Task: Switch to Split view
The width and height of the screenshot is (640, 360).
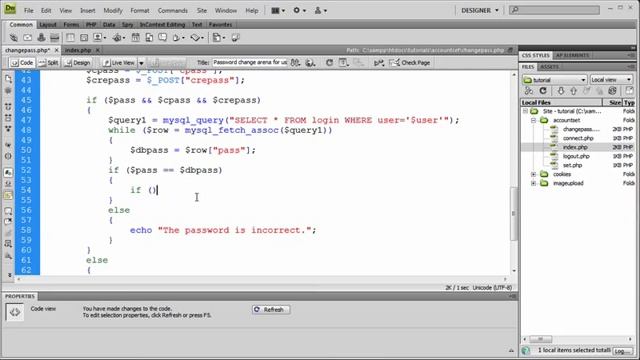Action: pos(49,63)
